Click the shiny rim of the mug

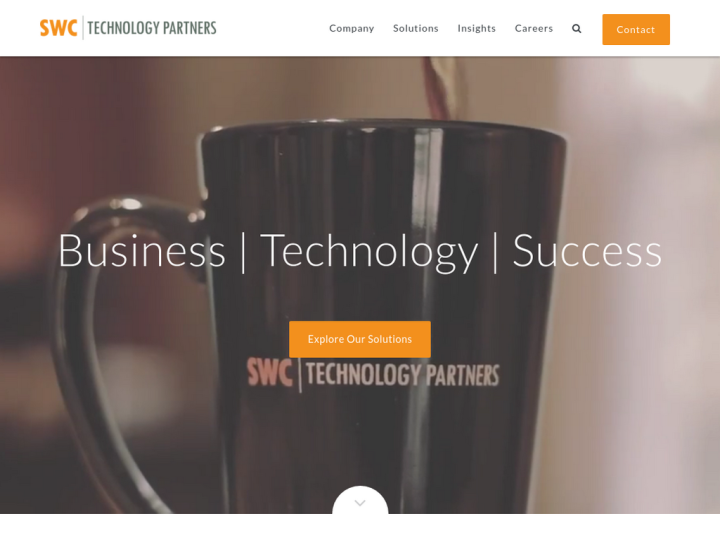(x=383, y=127)
